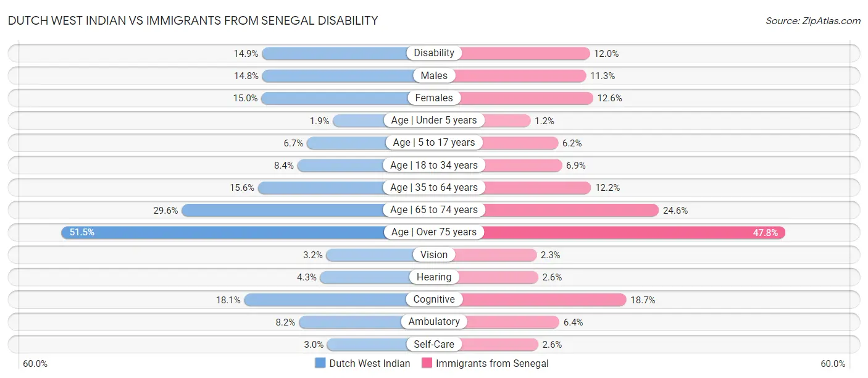Select the Cognitive category label
Image resolution: width=868 pixels, height=378 pixels.
click(x=434, y=300)
